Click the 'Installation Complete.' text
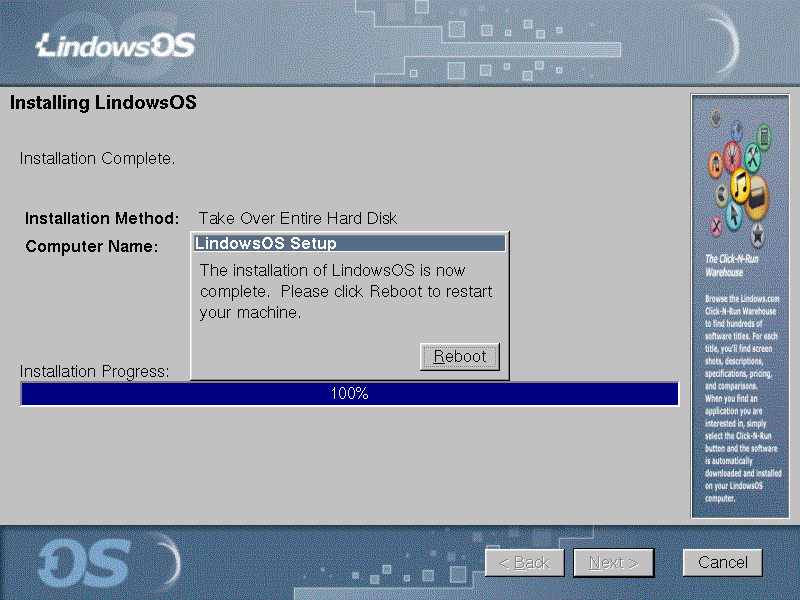 97,159
